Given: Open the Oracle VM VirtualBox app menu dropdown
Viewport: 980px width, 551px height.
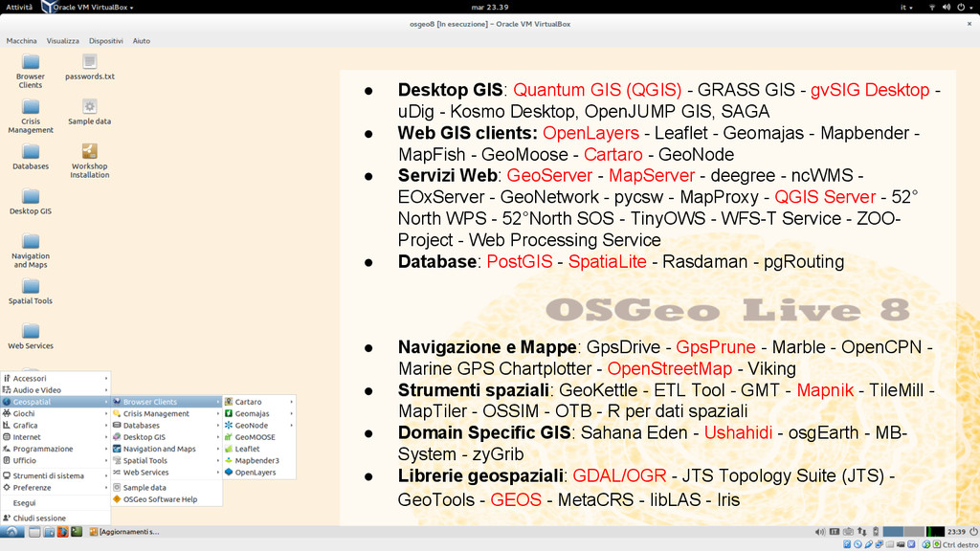Looking at the screenshot, I should (88, 7).
